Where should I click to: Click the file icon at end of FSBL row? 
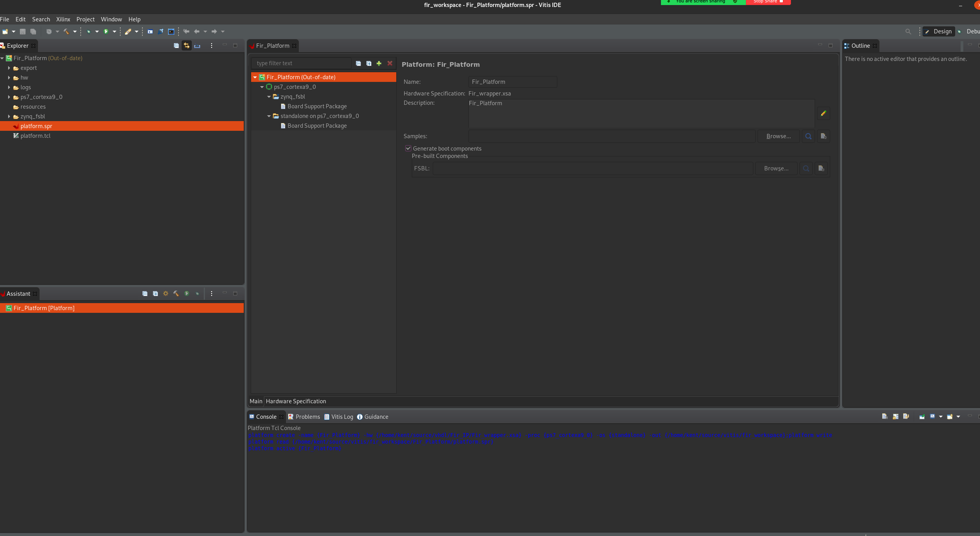pyautogui.click(x=821, y=168)
